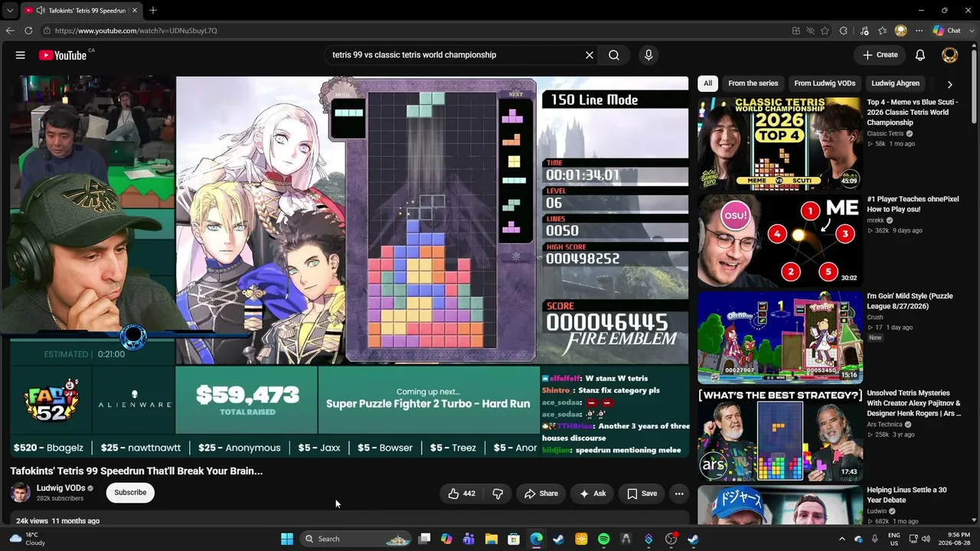Open Classic Tetris World Championship Top 4 thumbnail
The width and height of the screenshot is (980, 551).
[x=779, y=143]
